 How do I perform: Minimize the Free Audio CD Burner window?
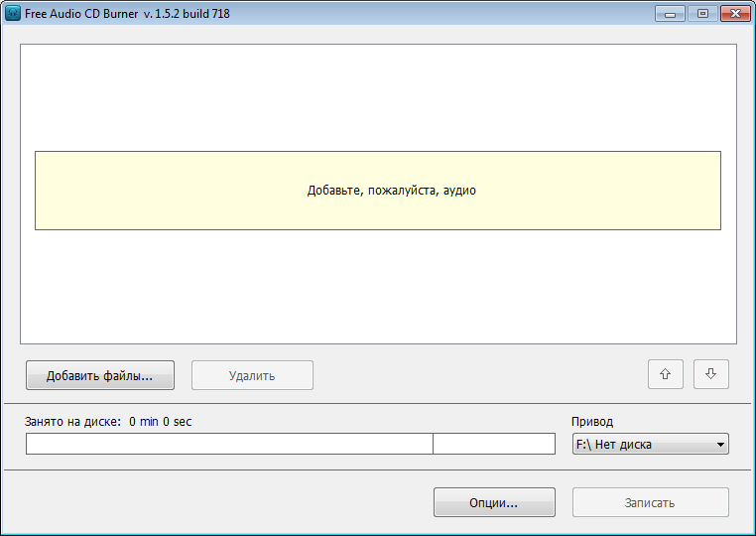click(x=670, y=14)
